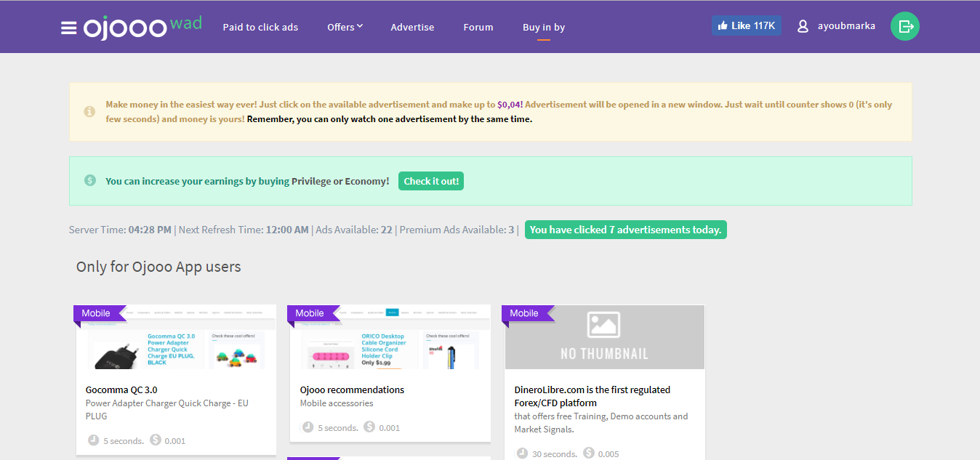Screen dimensions: 980x460
Task: Click the dollar icon on DineroLibre card
Action: click(589, 453)
